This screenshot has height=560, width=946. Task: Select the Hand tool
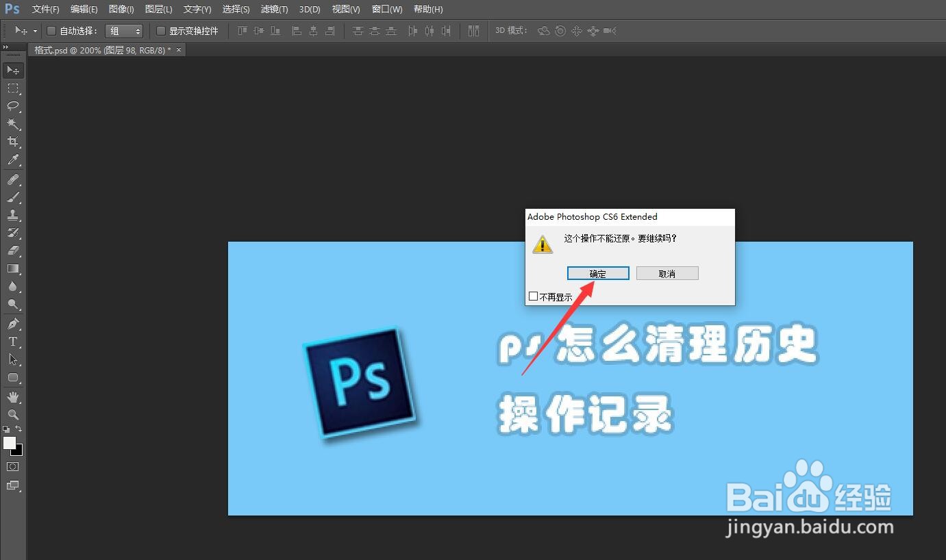point(14,396)
